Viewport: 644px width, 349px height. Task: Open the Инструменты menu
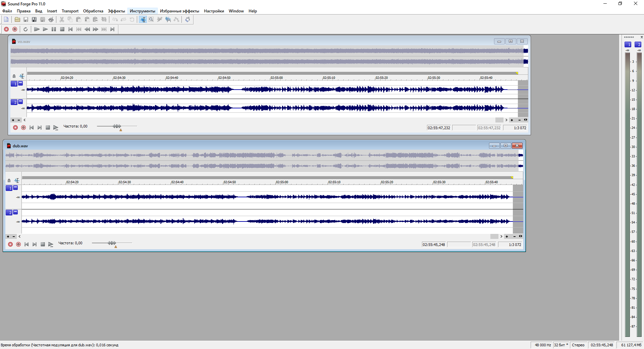[x=142, y=11]
